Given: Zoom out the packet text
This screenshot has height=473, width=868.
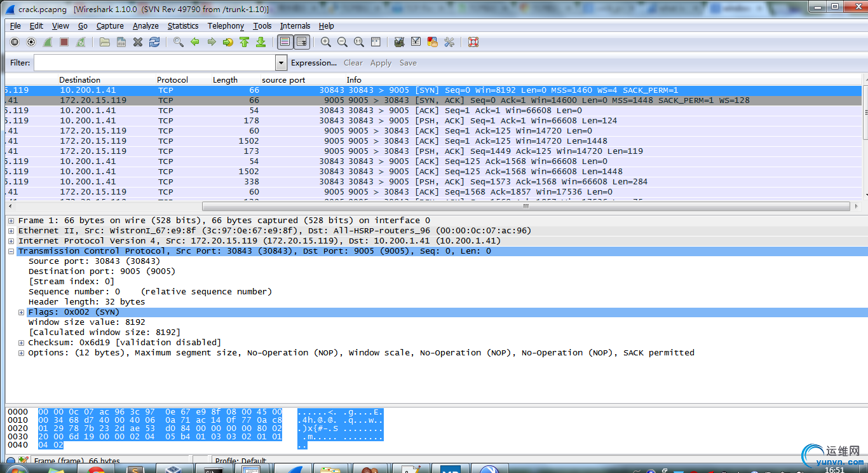Looking at the screenshot, I should pos(342,42).
